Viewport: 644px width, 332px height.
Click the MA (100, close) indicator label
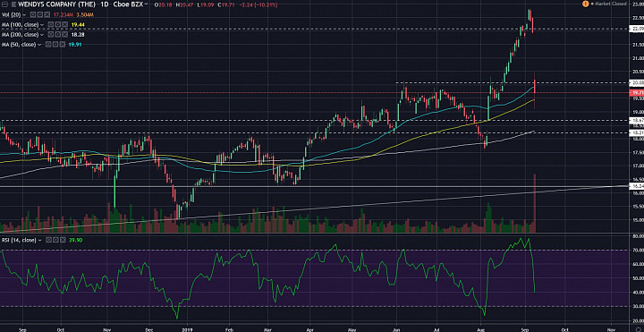click(x=20, y=25)
